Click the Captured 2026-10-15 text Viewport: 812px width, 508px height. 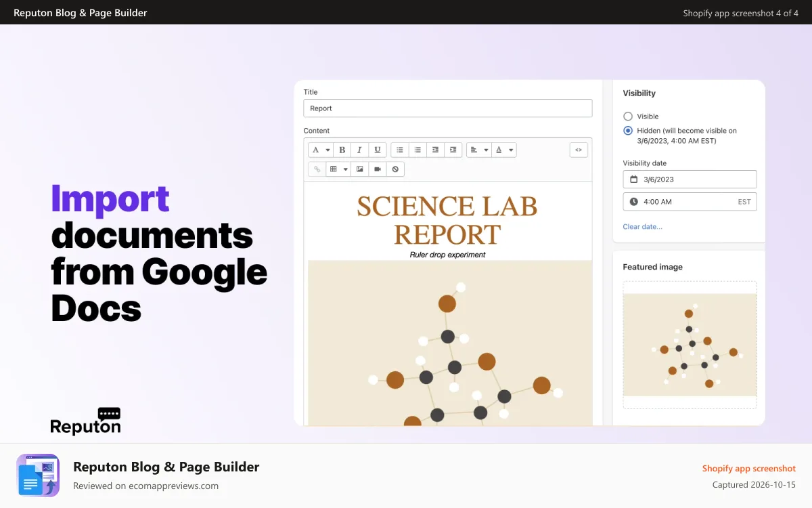click(x=754, y=485)
